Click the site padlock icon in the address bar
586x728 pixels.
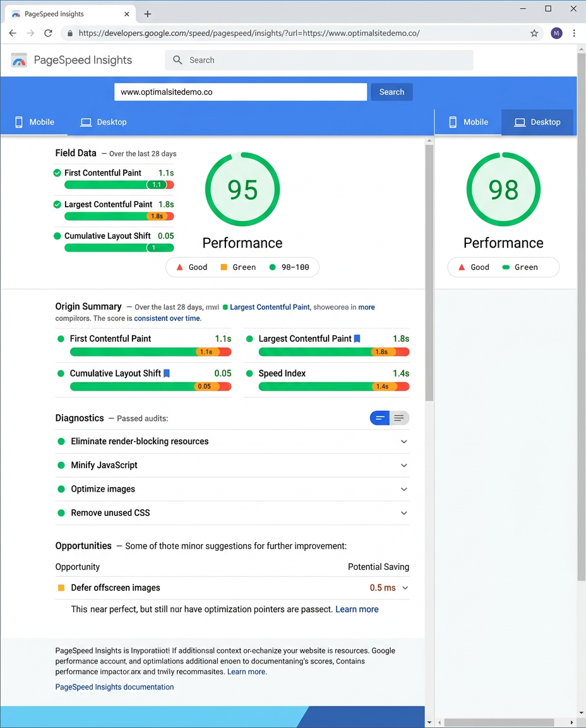point(70,33)
